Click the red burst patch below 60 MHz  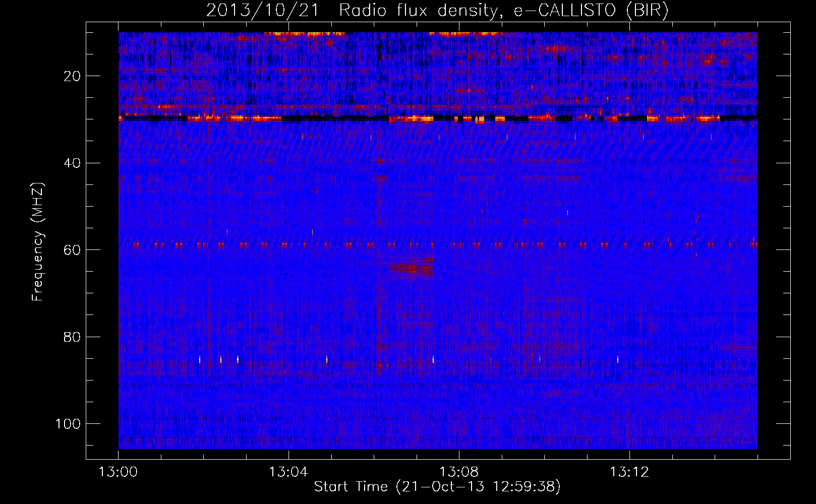(x=411, y=267)
